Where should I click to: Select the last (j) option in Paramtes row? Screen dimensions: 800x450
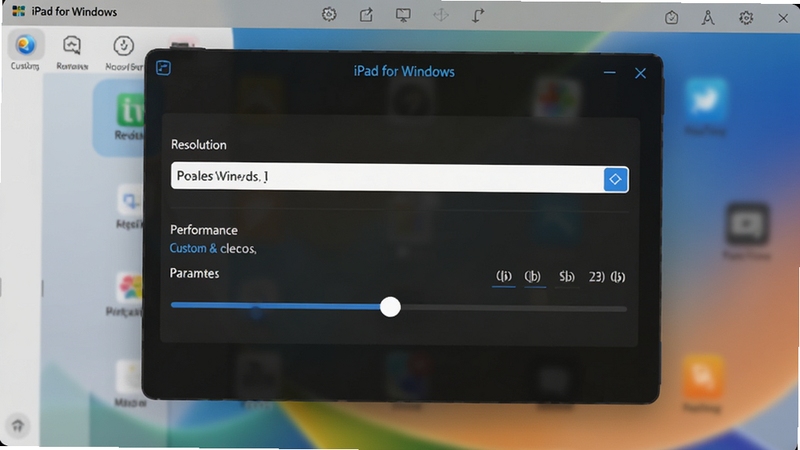point(618,277)
